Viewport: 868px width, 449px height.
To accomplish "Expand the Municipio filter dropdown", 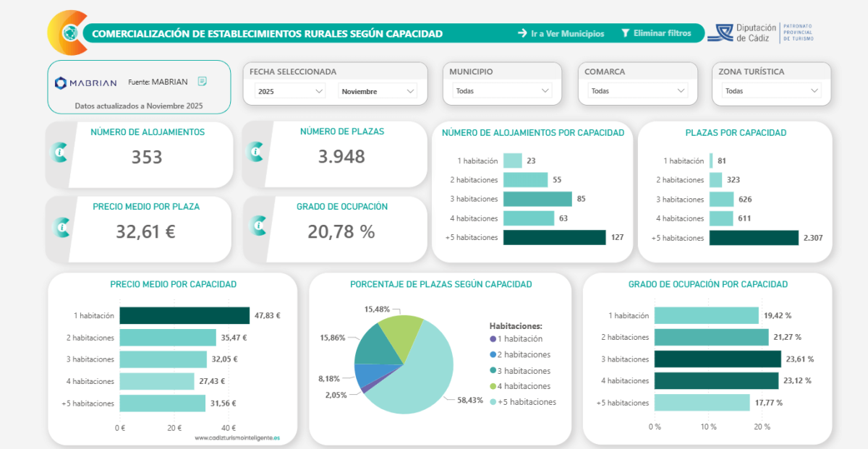I will coord(502,91).
